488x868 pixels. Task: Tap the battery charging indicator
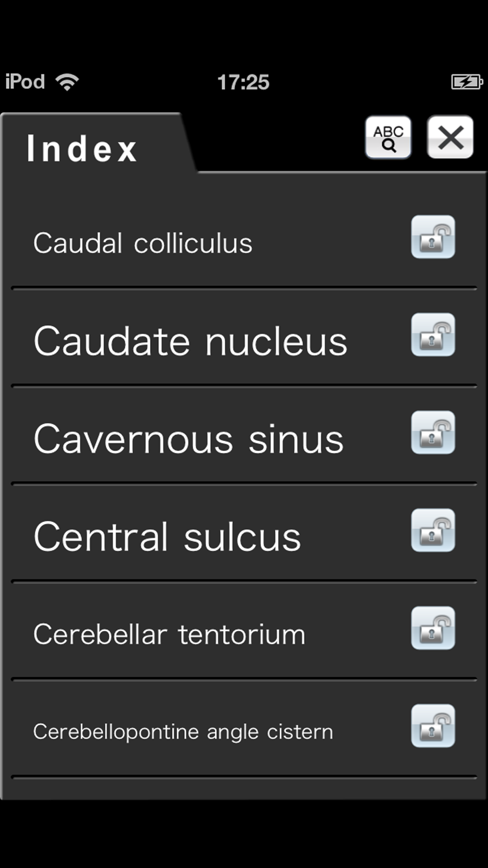coord(467,82)
